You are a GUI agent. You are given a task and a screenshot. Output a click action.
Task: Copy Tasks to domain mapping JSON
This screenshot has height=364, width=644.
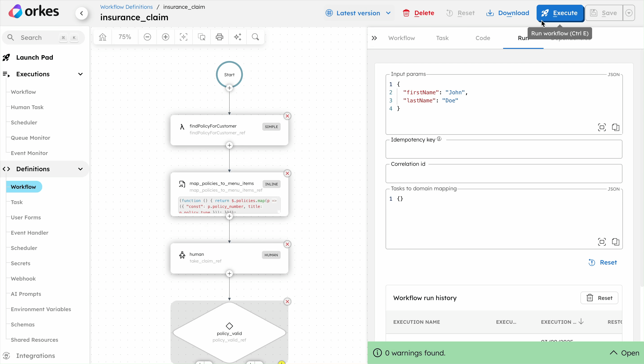(615, 242)
